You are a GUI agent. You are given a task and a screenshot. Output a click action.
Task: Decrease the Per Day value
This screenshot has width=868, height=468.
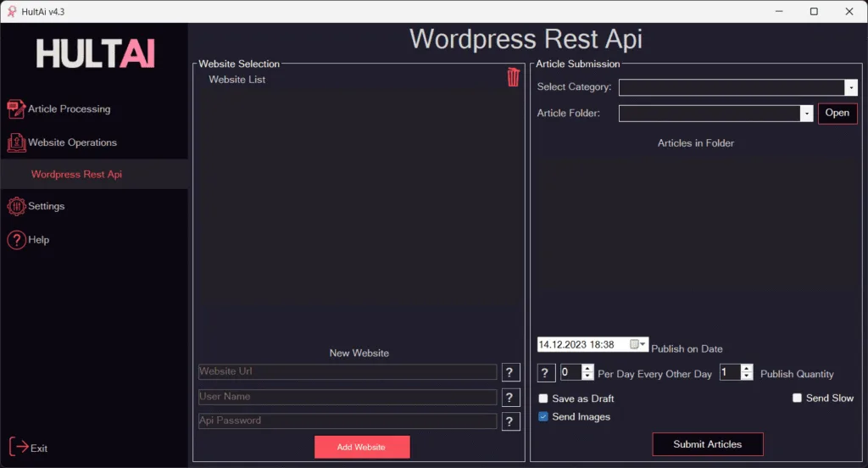(x=588, y=376)
